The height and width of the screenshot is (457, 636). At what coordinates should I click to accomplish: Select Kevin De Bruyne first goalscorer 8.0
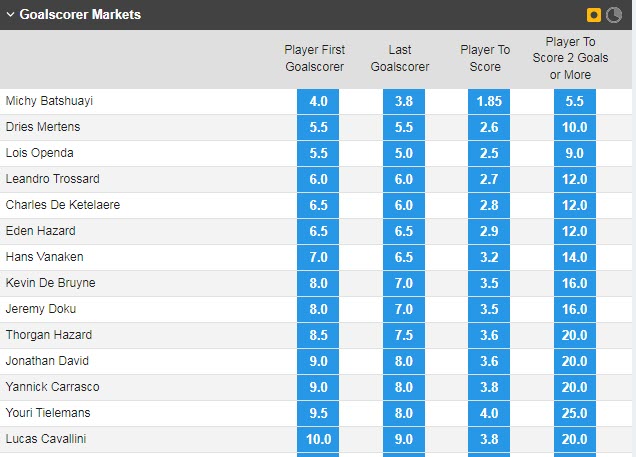pyautogui.click(x=318, y=283)
